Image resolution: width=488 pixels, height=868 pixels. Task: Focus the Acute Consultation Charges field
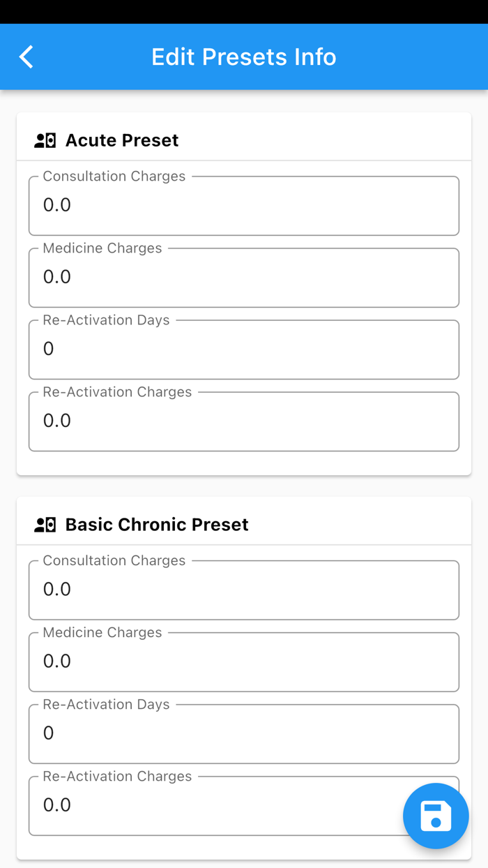243,205
